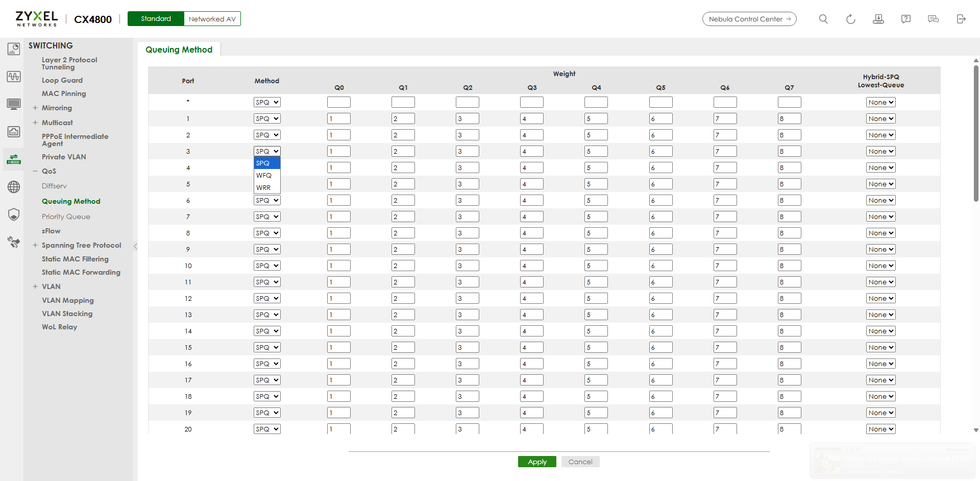Open Hybrid-SPQ dropdown for port 1
This screenshot has height=481, width=980.
pos(880,118)
